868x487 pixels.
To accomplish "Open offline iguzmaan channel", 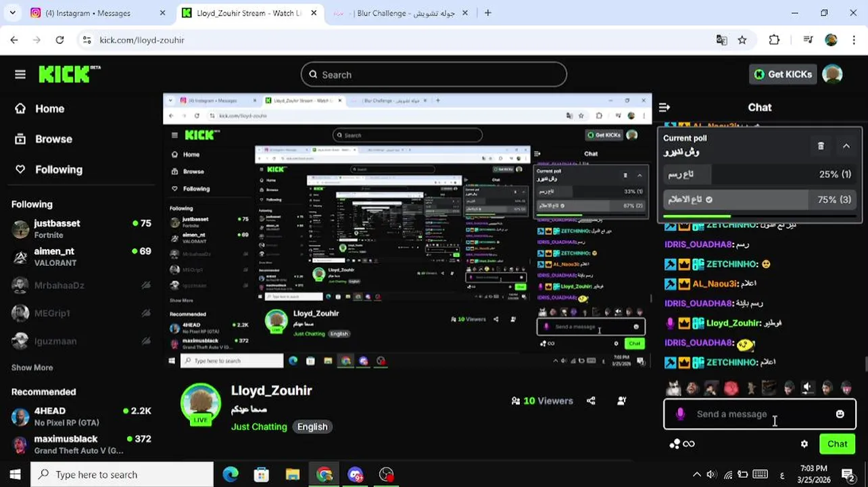I will coord(81,341).
